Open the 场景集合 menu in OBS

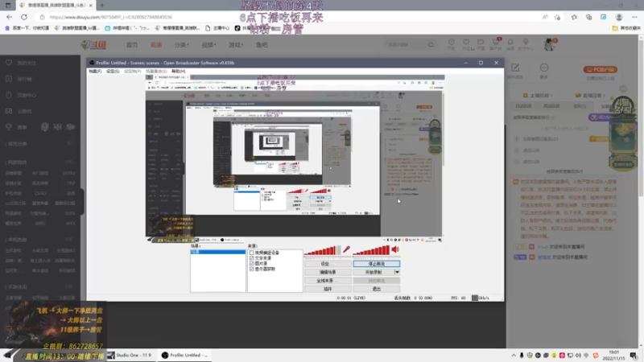(156, 72)
